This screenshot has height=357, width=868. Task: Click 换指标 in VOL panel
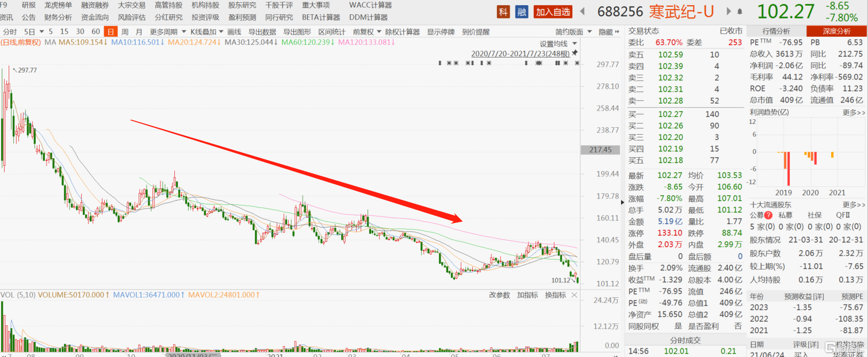pyautogui.click(x=555, y=295)
